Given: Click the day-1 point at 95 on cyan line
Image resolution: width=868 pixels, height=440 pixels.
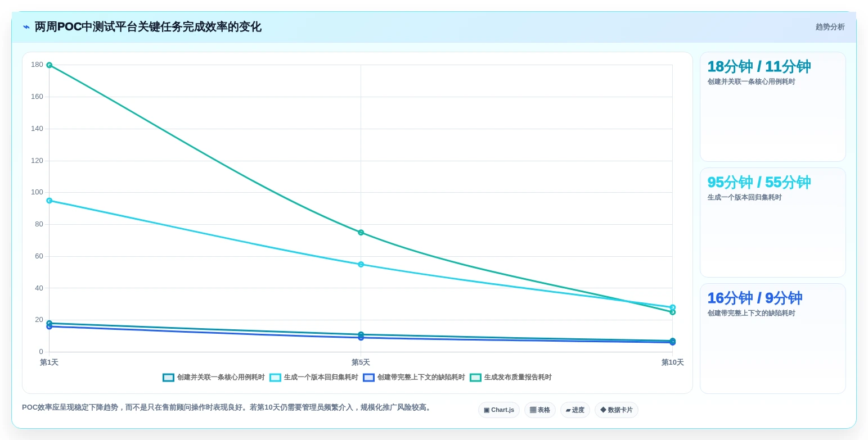Looking at the screenshot, I should 49,201.
